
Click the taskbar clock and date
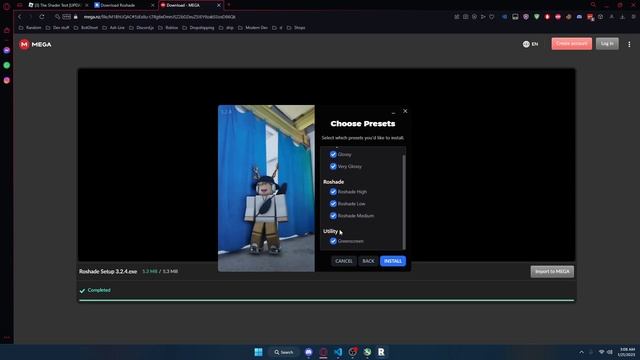click(x=627, y=352)
